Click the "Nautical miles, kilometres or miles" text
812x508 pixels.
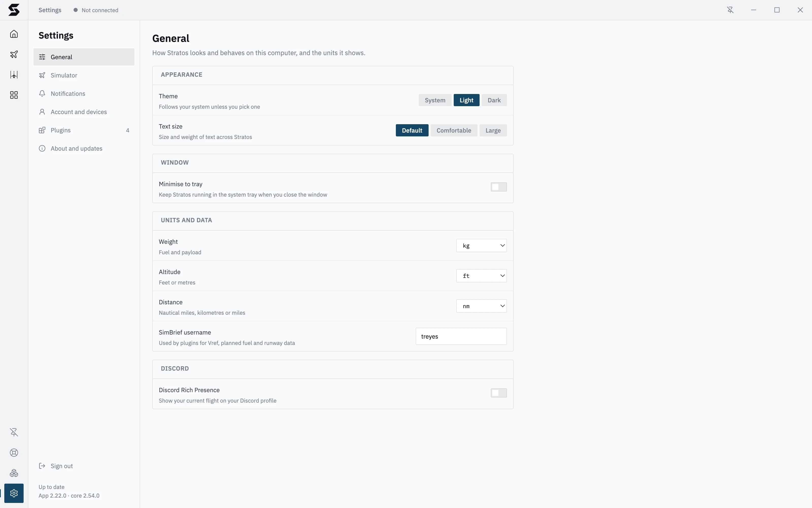pos(202,313)
